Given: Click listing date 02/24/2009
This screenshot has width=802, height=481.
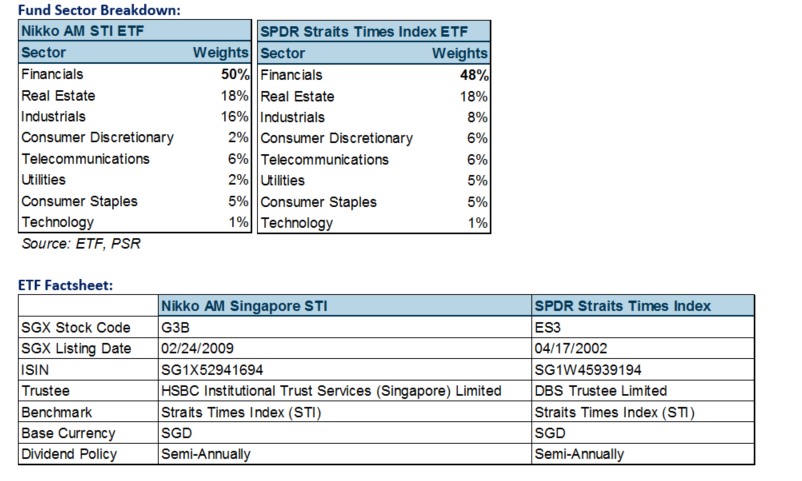Looking at the screenshot, I should pos(197,348).
